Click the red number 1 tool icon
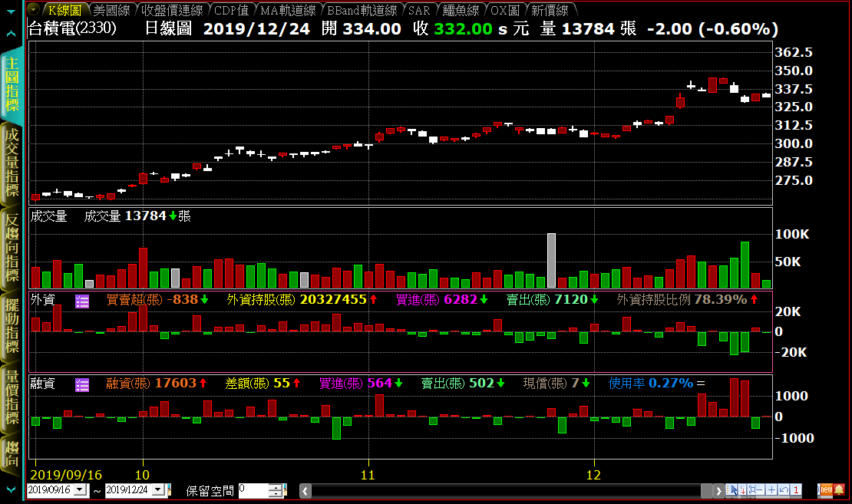The image size is (852, 504). (x=795, y=490)
